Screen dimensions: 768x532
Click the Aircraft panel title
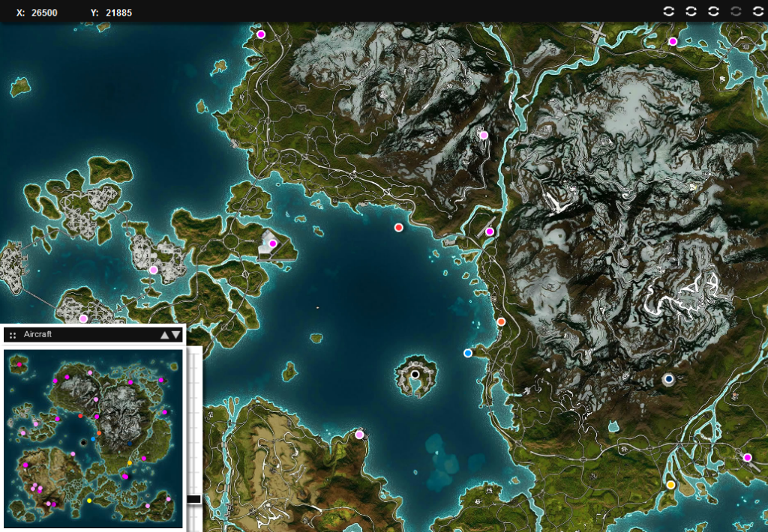pos(37,334)
